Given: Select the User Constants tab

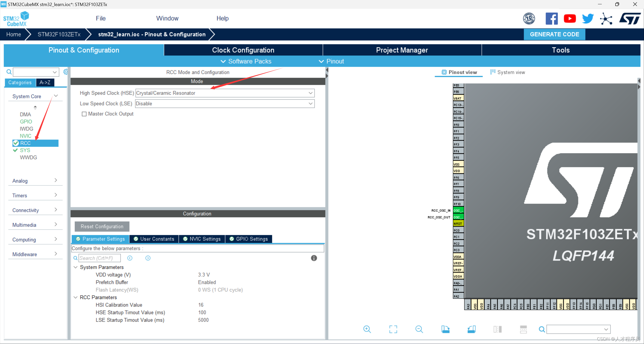Looking at the screenshot, I should [x=154, y=239].
